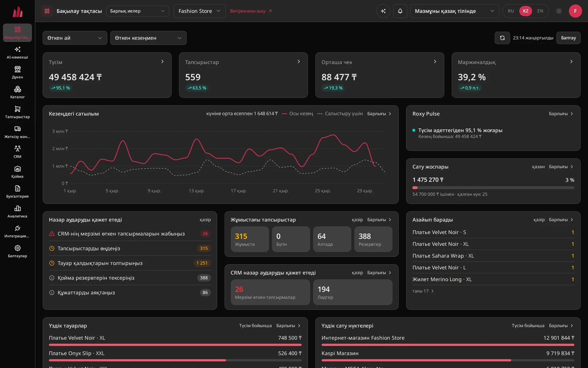Viewport: 588px width, 368px height.
Task: Switch language to RU
Action: [511, 11]
